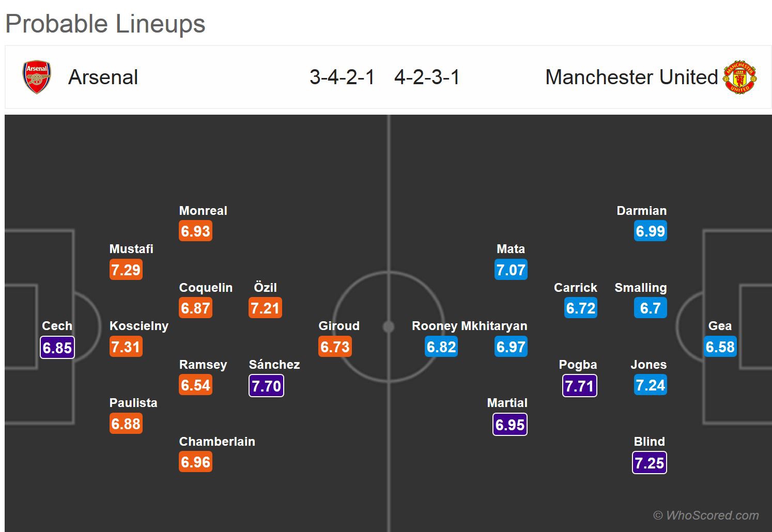Click Gea's blue 6.58 rating badge
Image resolution: width=772 pixels, height=532 pixels.
(720, 347)
